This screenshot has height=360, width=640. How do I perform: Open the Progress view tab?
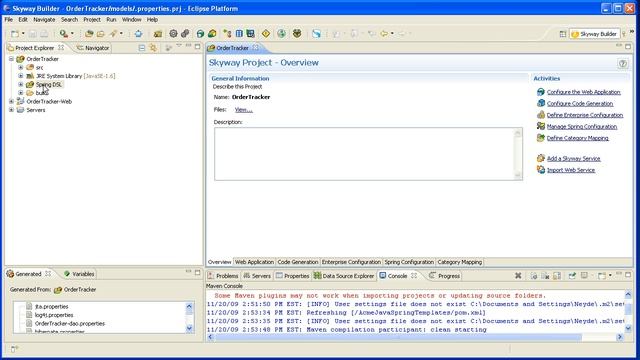click(444, 276)
